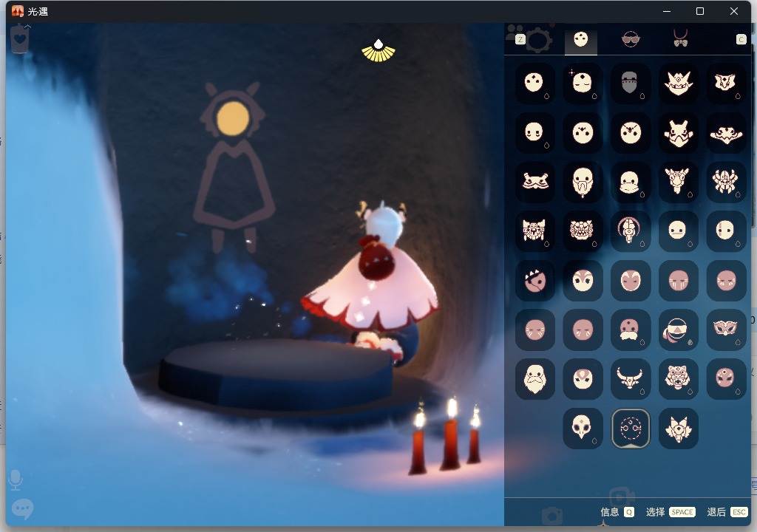Select the pointed-ear wolf mask in the bottom row
The height and width of the screenshot is (532, 757).
click(678, 429)
